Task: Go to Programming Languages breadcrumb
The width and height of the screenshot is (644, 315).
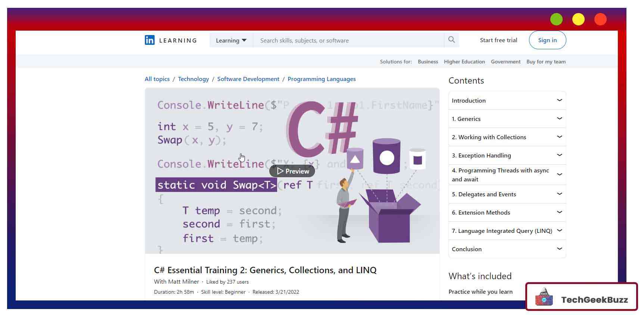Action: pos(321,79)
